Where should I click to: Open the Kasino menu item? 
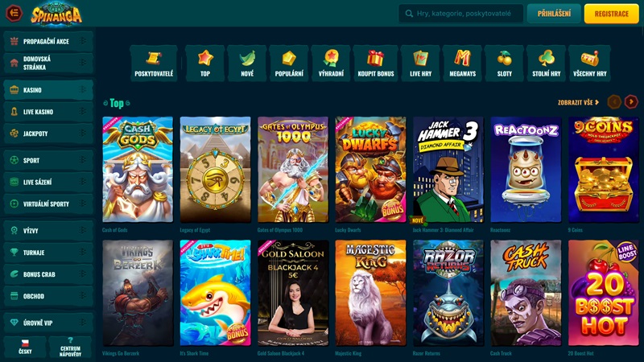(x=48, y=90)
